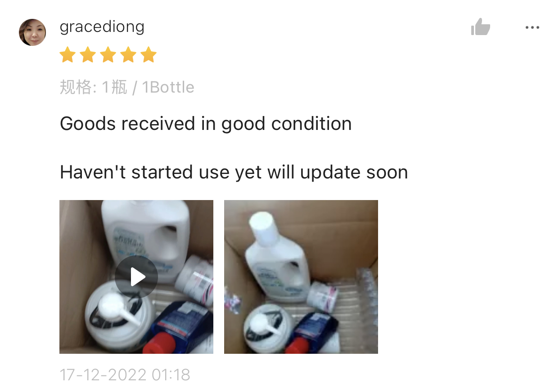Select the fourth rating star

128,55
